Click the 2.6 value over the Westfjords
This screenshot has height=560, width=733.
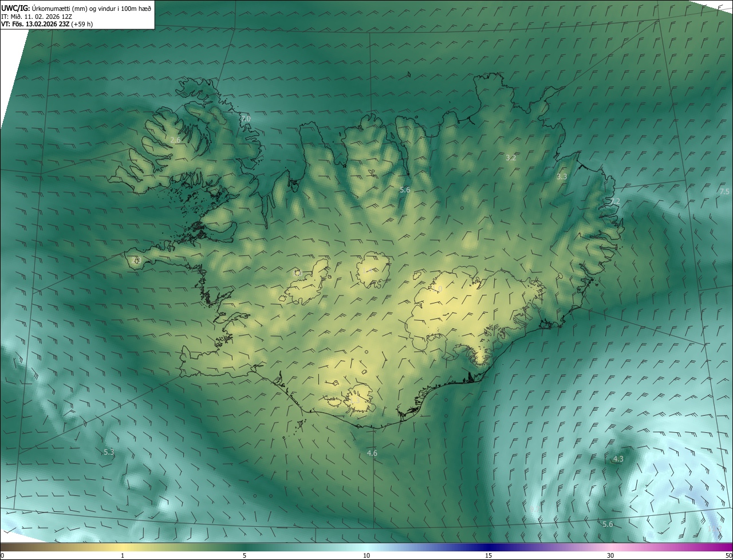(x=175, y=140)
